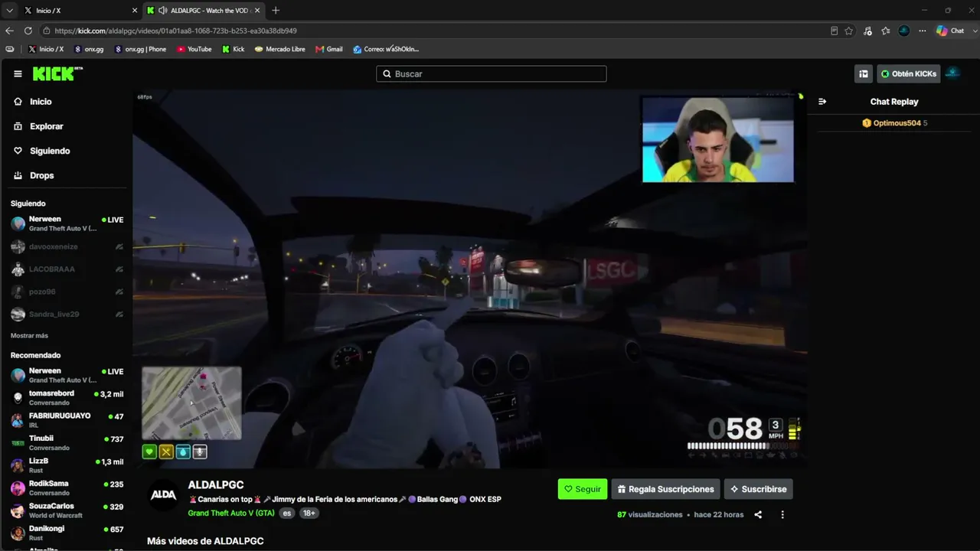
Task: Open Grand Theft Auto V (GTA) category link
Action: click(x=231, y=513)
